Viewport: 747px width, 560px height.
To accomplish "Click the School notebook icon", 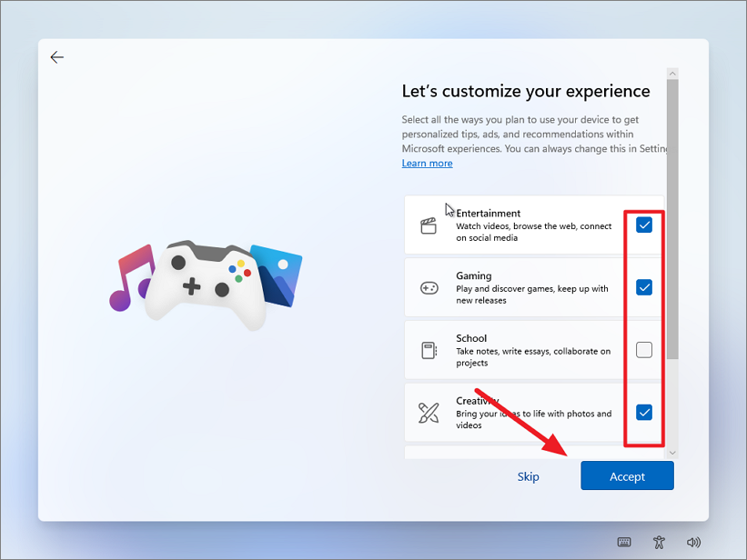I will tap(429, 351).
